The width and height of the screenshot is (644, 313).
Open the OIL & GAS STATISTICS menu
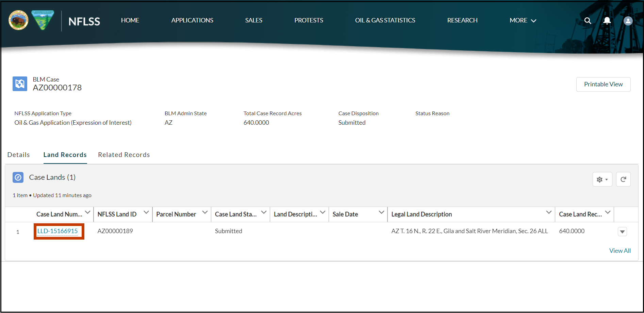click(x=385, y=20)
